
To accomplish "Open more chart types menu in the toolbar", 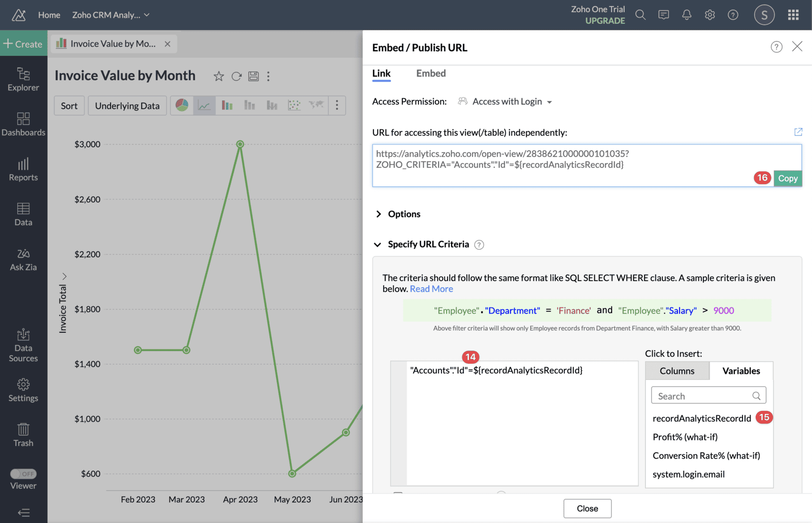I will [337, 106].
